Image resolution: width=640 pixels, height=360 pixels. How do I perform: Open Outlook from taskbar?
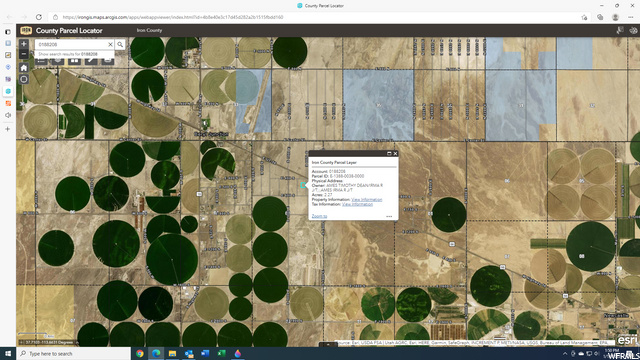click(x=189, y=353)
